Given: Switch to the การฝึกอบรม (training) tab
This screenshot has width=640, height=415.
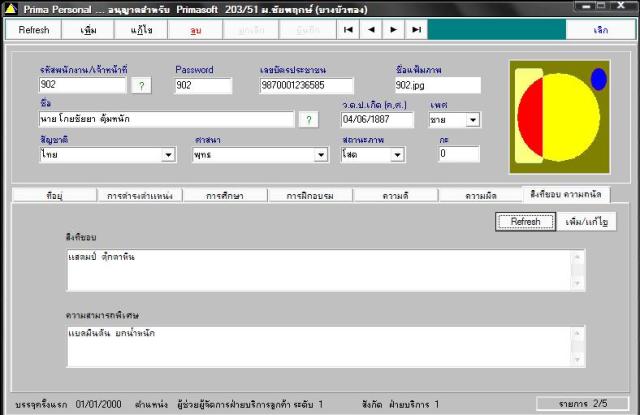Looking at the screenshot, I should tap(310, 195).
